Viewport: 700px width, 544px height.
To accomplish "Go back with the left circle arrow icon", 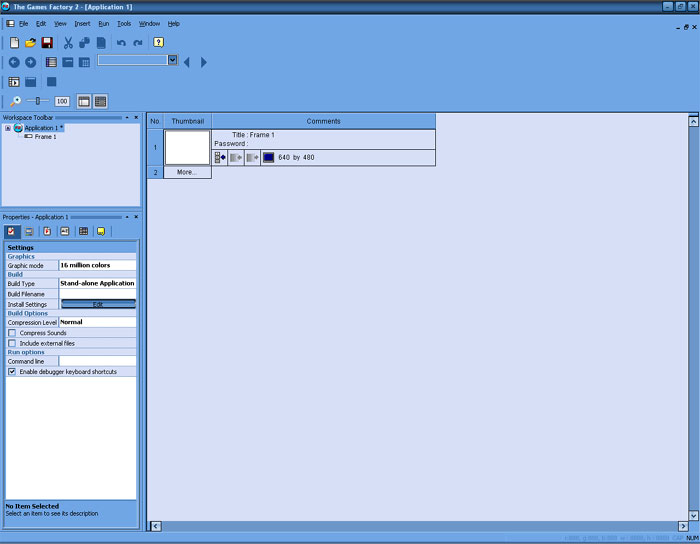I will coord(14,62).
